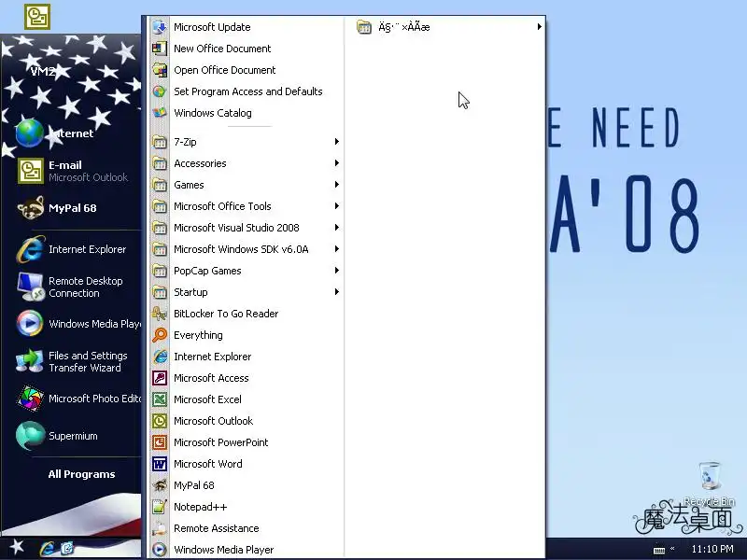Click the Microsoft Access icon
Image resolution: width=747 pixels, height=560 pixels.
[x=160, y=378]
